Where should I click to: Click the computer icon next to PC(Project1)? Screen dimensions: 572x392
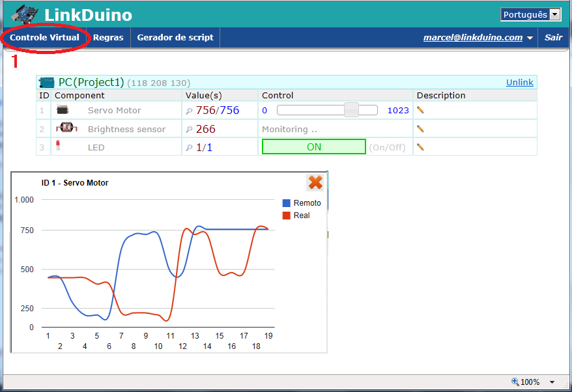click(46, 82)
